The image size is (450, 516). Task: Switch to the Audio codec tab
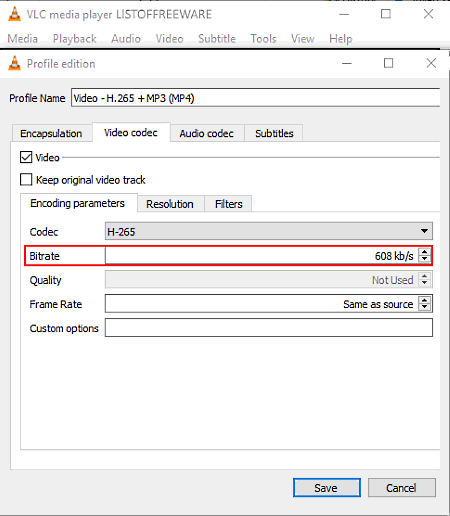207,133
